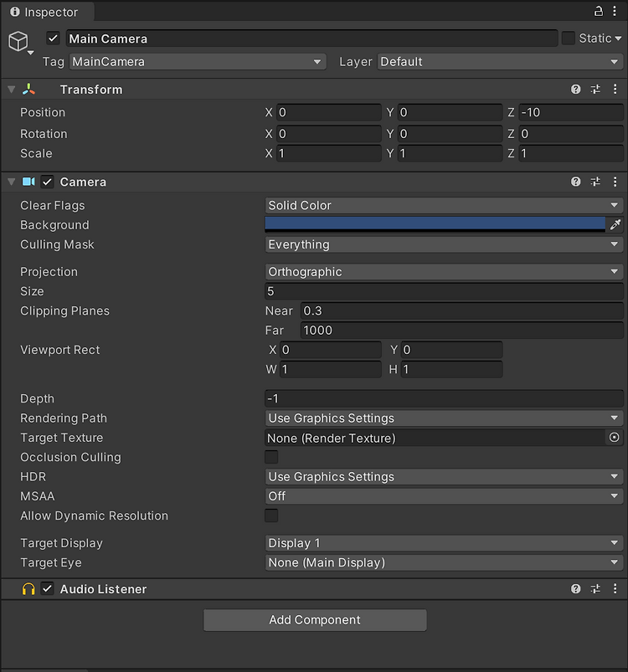Open Audio Listener presets slider icon
Viewport: 628px width, 672px height.
coord(595,589)
